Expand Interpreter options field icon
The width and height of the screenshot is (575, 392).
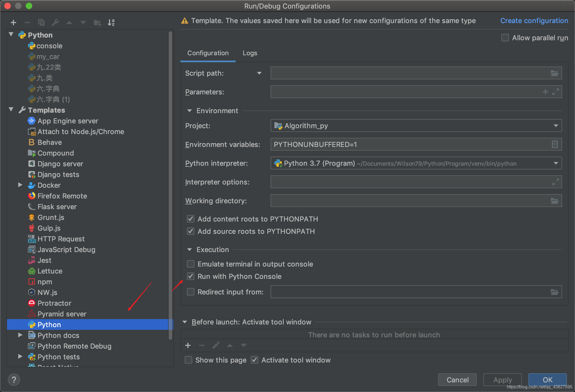pyautogui.click(x=555, y=182)
